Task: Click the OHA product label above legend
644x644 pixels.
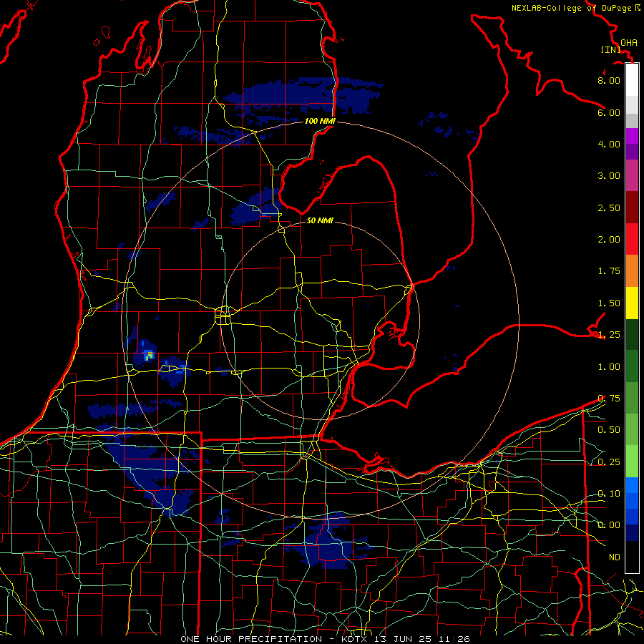Action: coord(628,43)
